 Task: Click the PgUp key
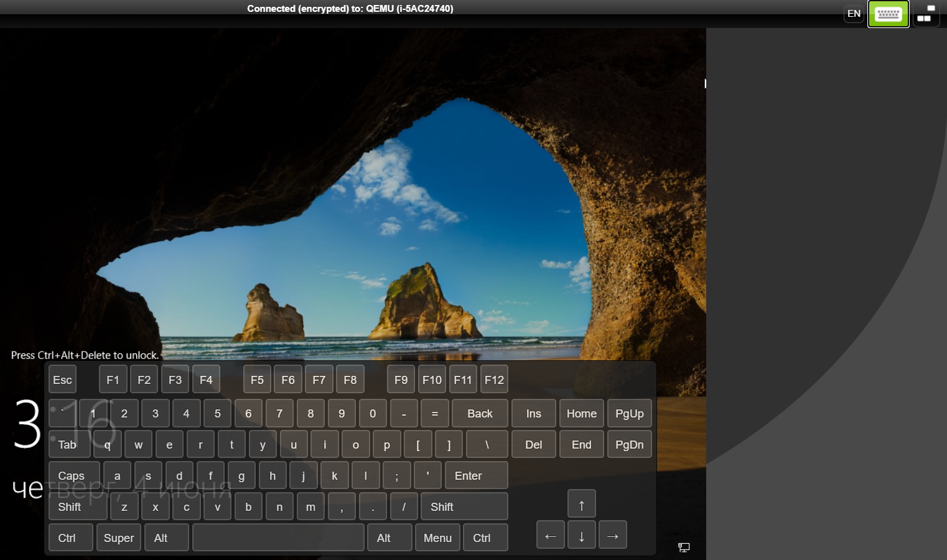(629, 413)
